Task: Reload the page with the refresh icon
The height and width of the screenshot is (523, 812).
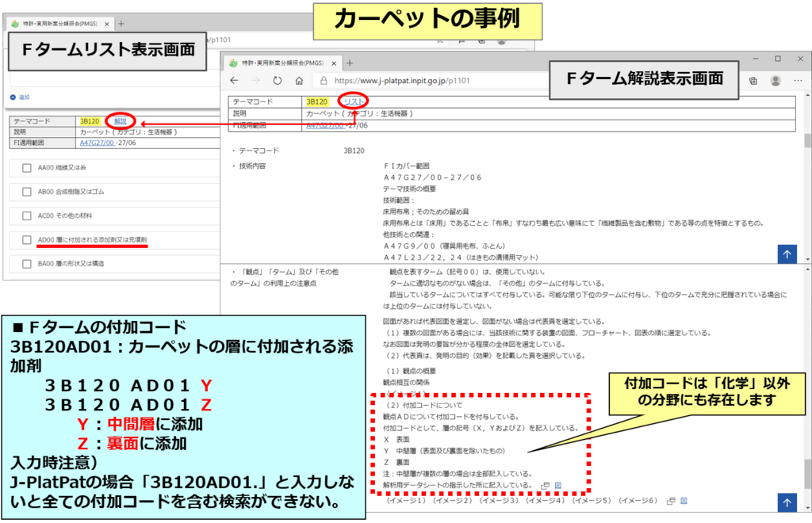Action: pos(277,81)
